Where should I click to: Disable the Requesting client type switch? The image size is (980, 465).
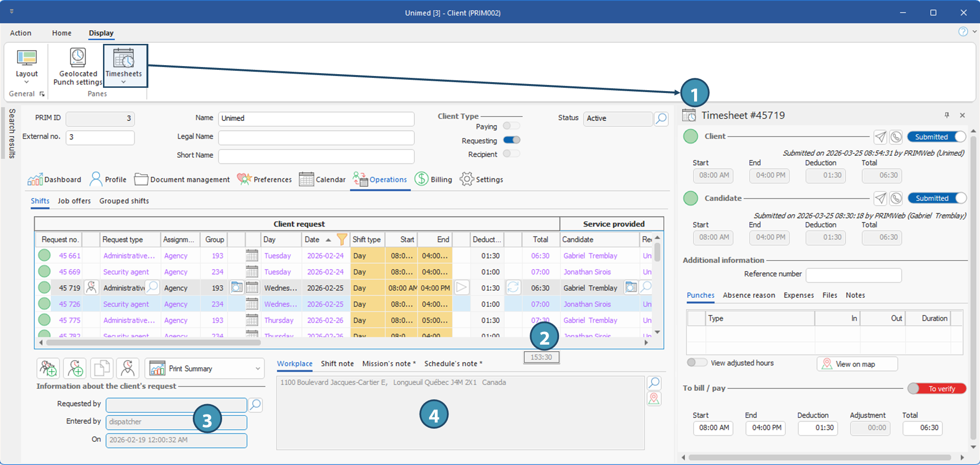pos(511,140)
